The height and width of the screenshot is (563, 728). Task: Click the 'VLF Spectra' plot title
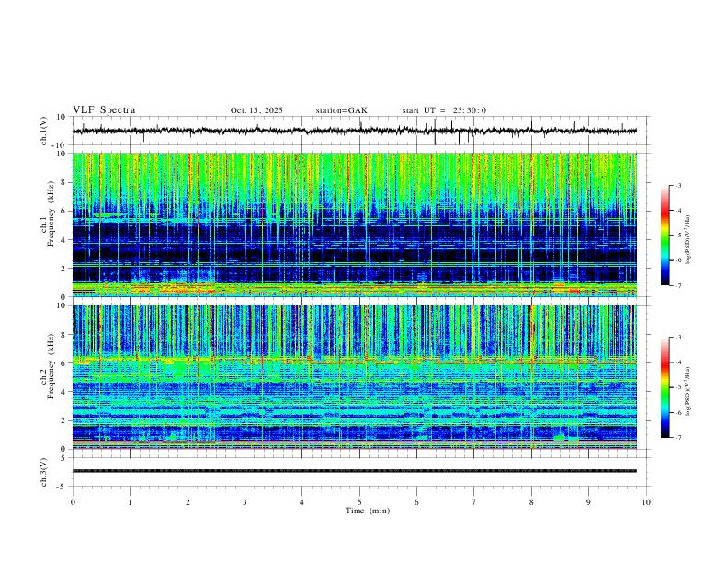104,110
